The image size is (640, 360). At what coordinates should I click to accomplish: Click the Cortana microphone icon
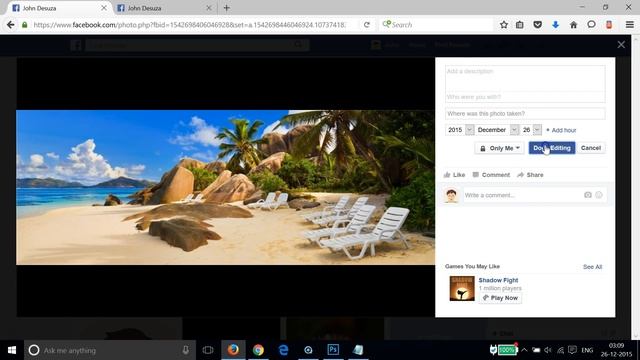coord(185,350)
